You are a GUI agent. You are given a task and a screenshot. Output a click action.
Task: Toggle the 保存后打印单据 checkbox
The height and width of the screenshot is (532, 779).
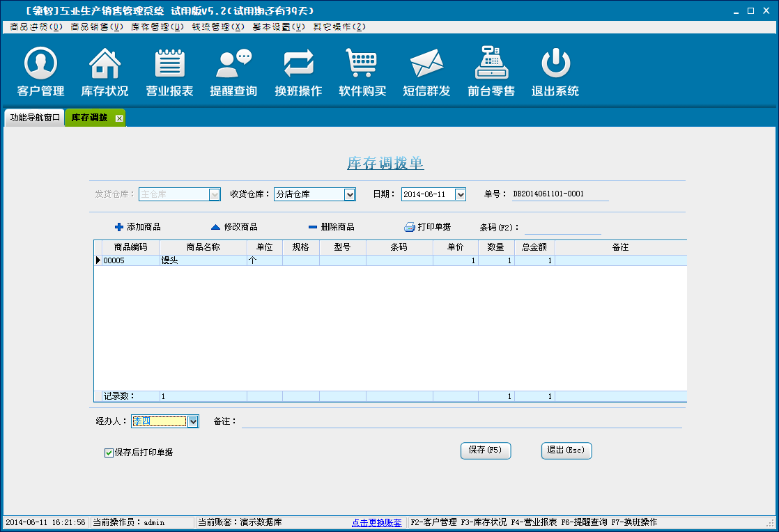click(109, 453)
